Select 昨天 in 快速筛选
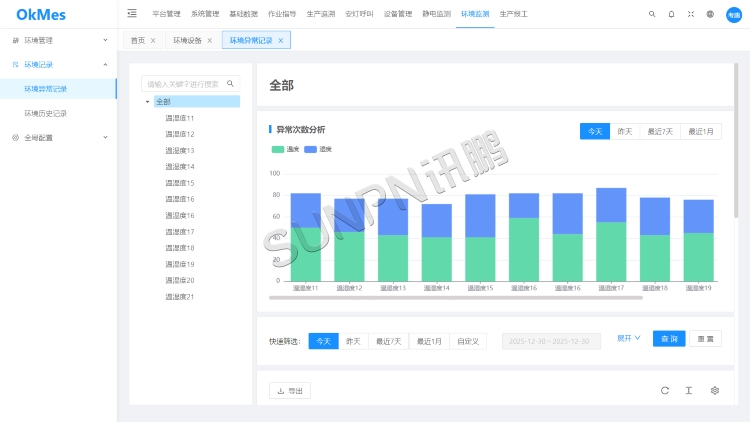This screenshot has width=750, height=422. 353,341
